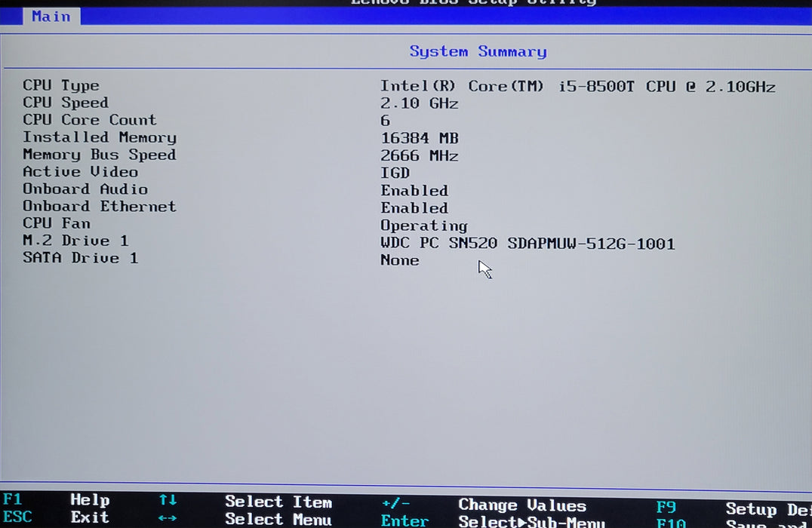
Task: Click the +/- key hint
Action: pyautogui.click(x=395, y=503)
